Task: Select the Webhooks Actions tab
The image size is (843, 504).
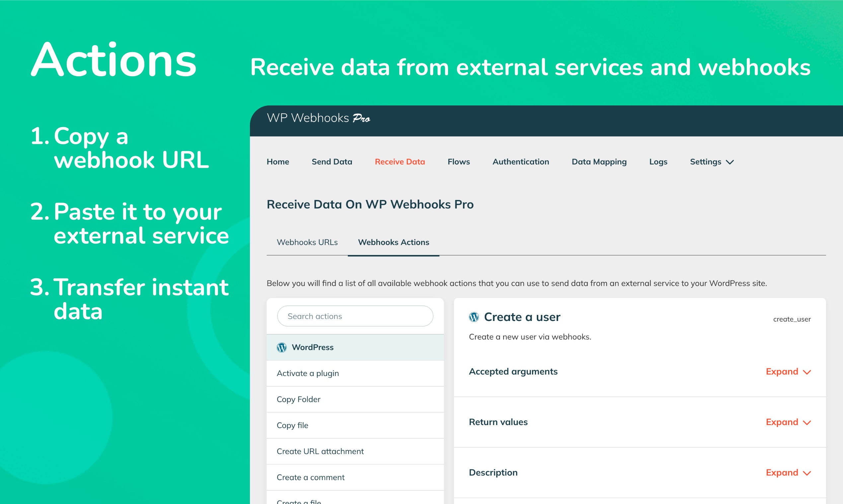Action: click(394, 242)
